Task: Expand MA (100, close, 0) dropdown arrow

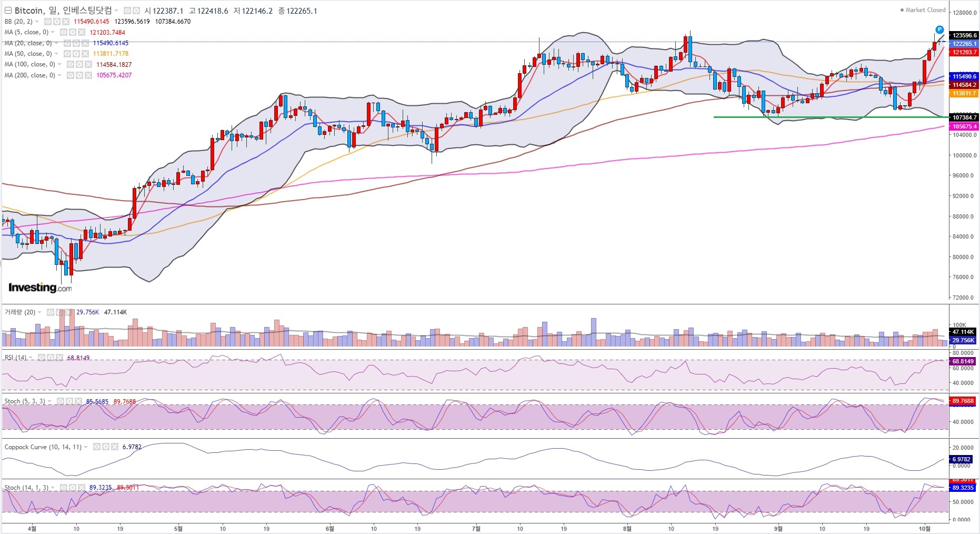Action: [x=59, y=64]
